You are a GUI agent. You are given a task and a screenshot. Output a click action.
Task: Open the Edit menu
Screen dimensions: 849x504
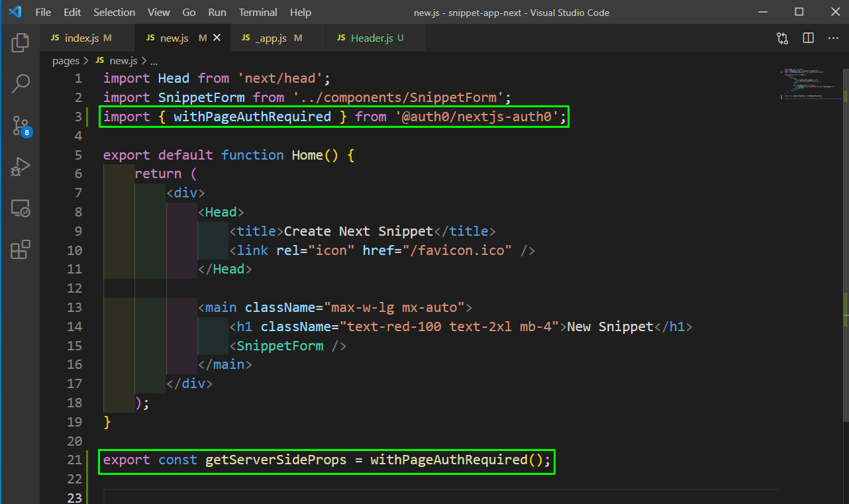[72, 13]
